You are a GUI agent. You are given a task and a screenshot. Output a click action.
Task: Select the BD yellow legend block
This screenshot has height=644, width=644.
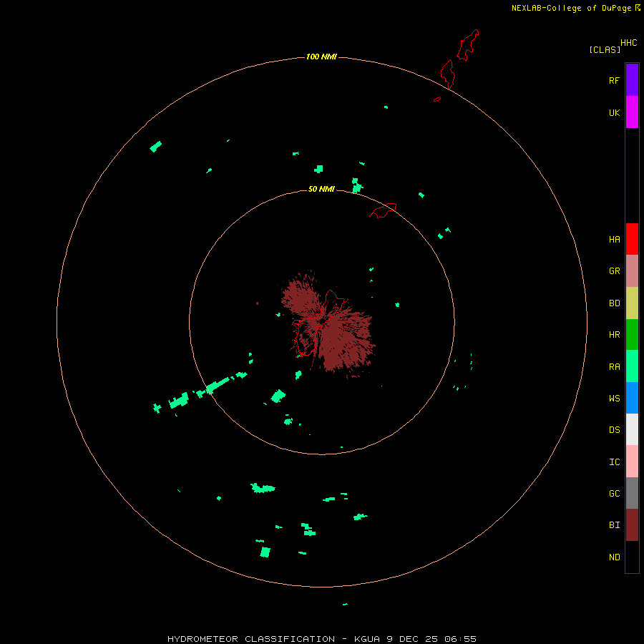coord(632,303)
